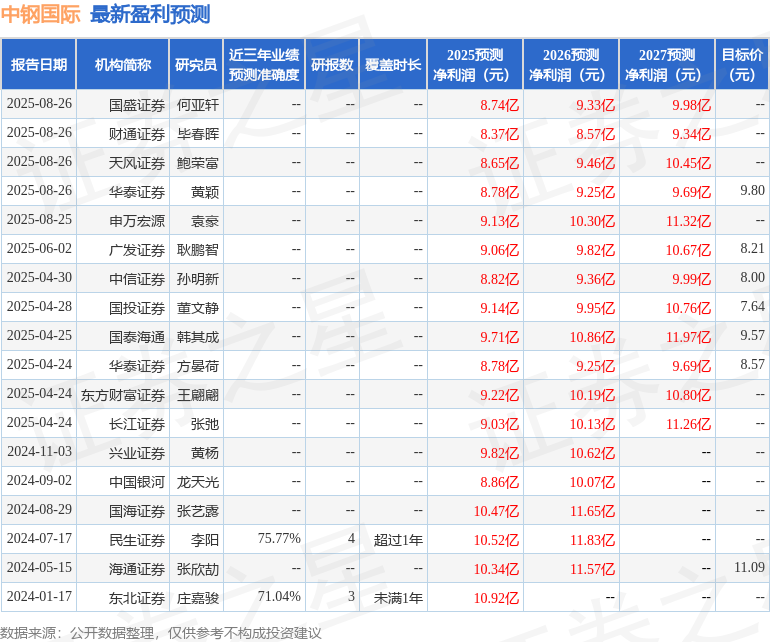Click 11.97亿 profit forecast value
The image size is (770, 642).
point(688,337)
